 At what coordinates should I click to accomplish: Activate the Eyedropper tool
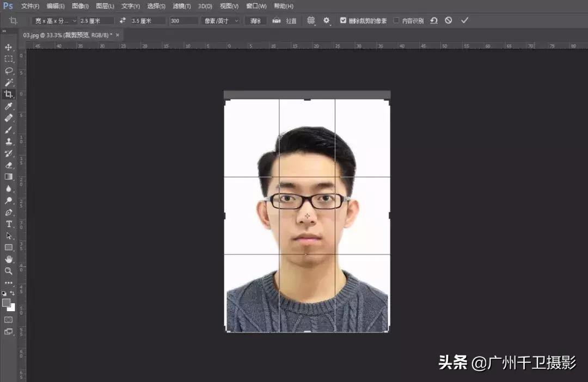(9, 105)
